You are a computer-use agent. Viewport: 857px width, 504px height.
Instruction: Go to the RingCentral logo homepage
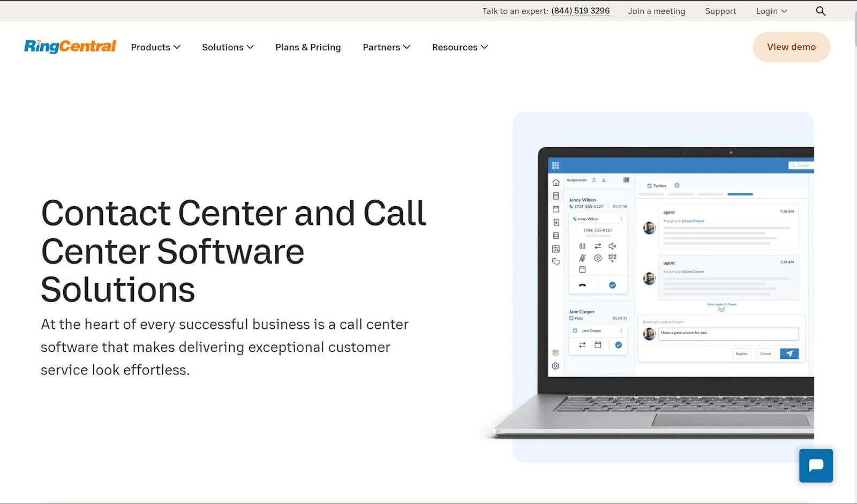(70, 47)
